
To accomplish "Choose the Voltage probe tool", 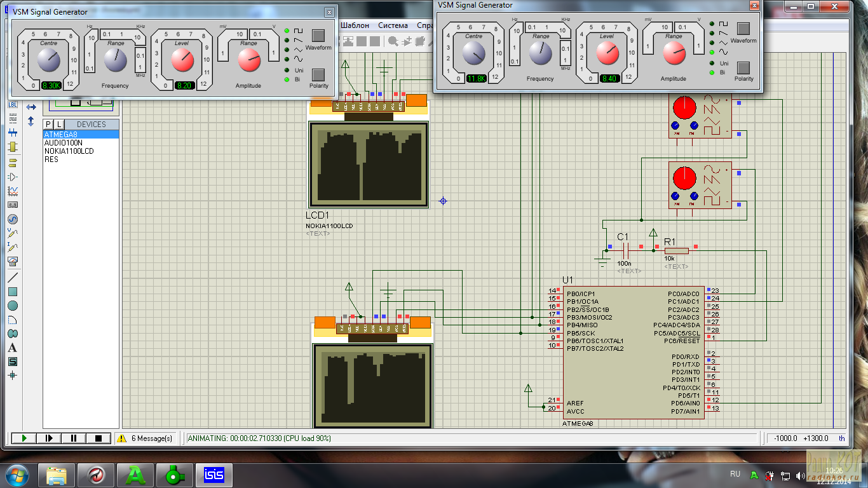I will (x=12, y=233).
